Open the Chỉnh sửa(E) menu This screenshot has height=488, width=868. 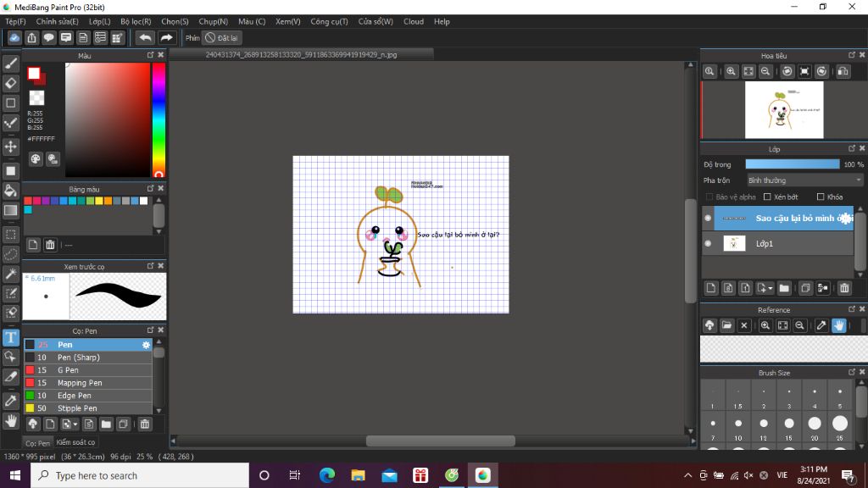[57, 21]
